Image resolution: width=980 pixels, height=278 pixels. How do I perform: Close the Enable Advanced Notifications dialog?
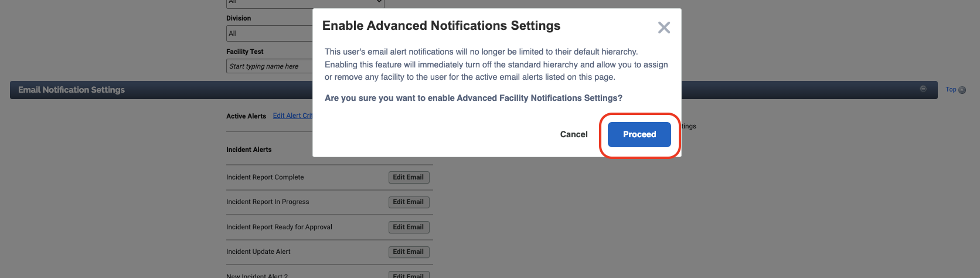[663, 28]
